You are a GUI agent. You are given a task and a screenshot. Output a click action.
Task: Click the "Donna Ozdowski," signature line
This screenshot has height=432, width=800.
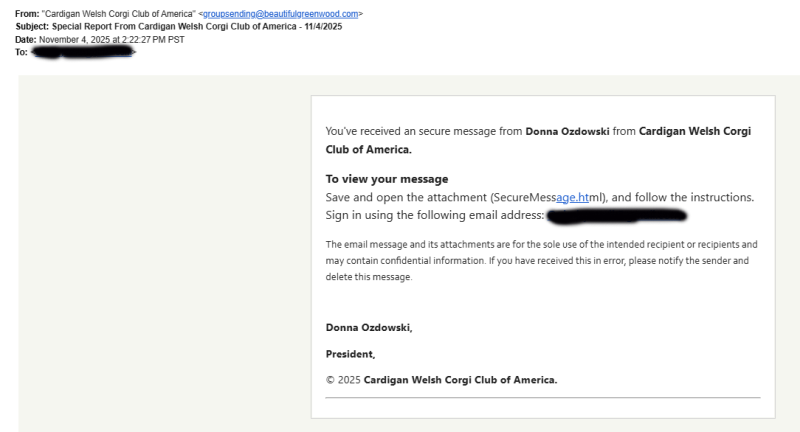(x=369, y=327)
